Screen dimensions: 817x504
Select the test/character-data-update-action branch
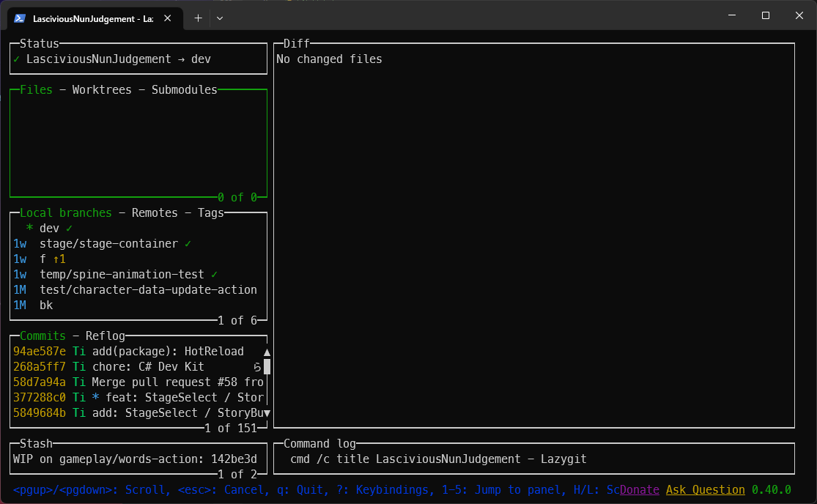pos(138,289)
